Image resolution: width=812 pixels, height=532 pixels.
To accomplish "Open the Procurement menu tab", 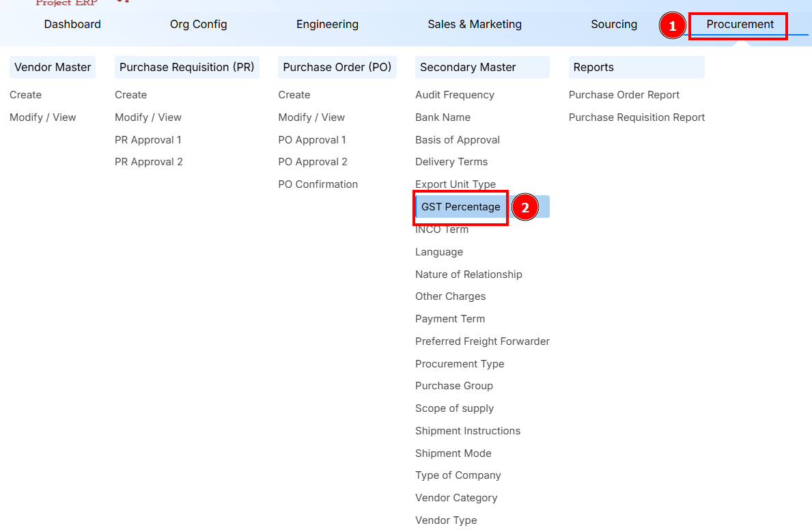I will point(740,25).
